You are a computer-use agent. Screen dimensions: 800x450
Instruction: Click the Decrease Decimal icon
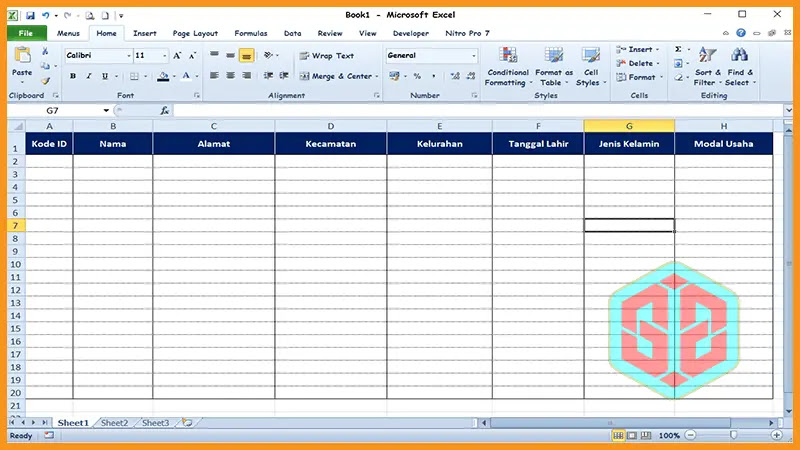[x=471, y=76]
